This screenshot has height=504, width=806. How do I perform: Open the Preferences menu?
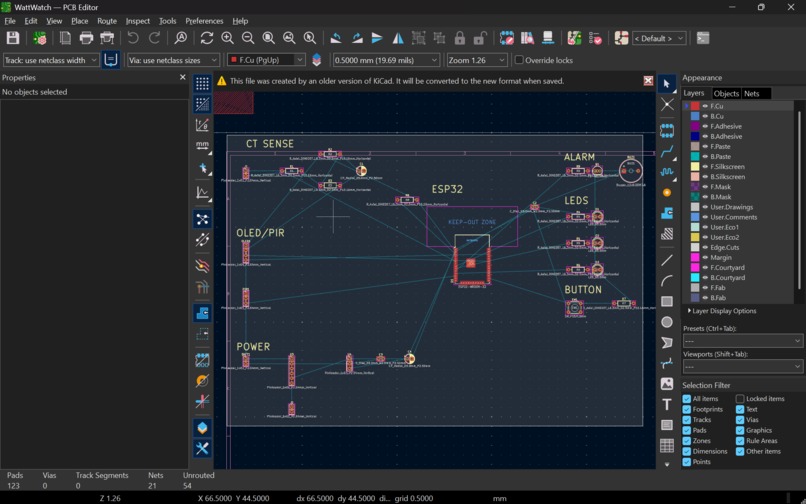tap(204, 21)
